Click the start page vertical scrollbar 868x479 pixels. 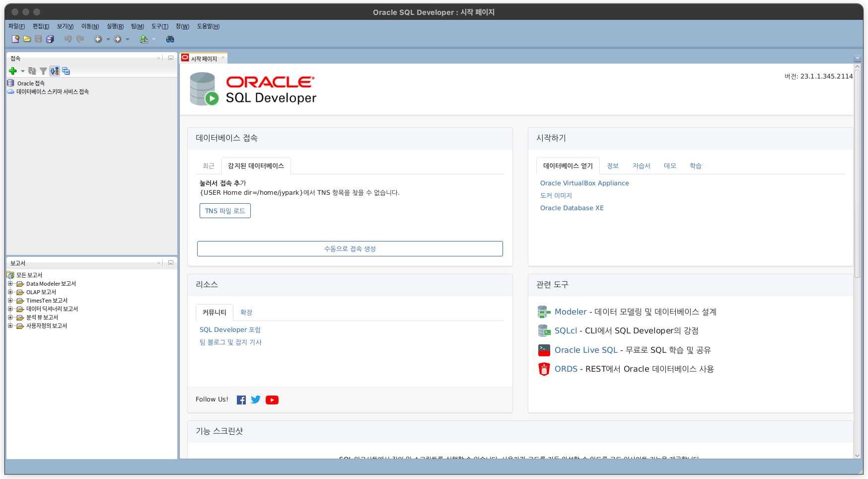point(857,174)
